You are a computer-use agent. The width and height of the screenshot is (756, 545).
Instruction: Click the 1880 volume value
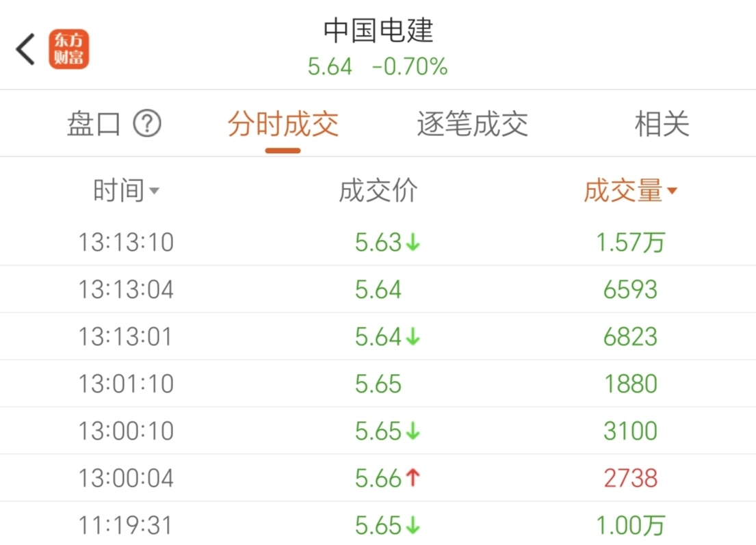pos(631,384)
